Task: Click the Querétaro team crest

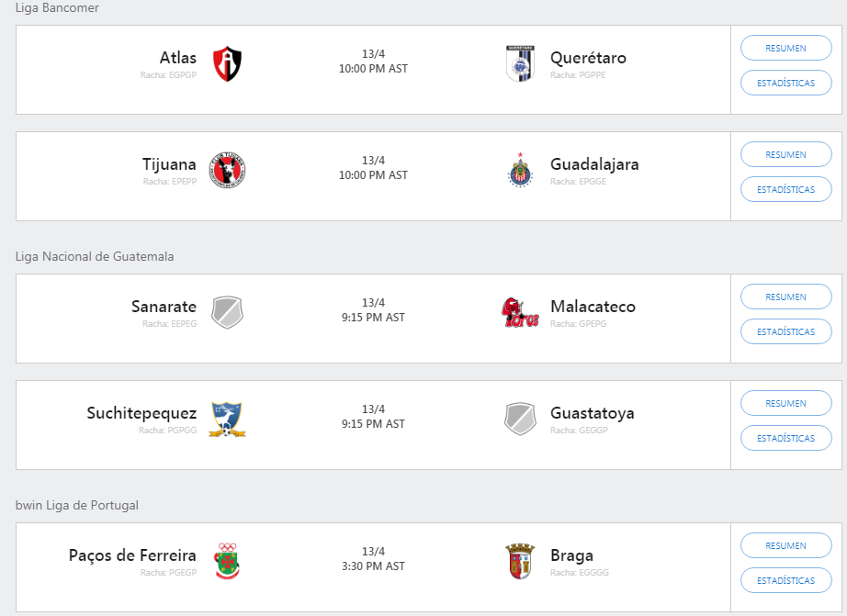Action: (x=520, y=63)
